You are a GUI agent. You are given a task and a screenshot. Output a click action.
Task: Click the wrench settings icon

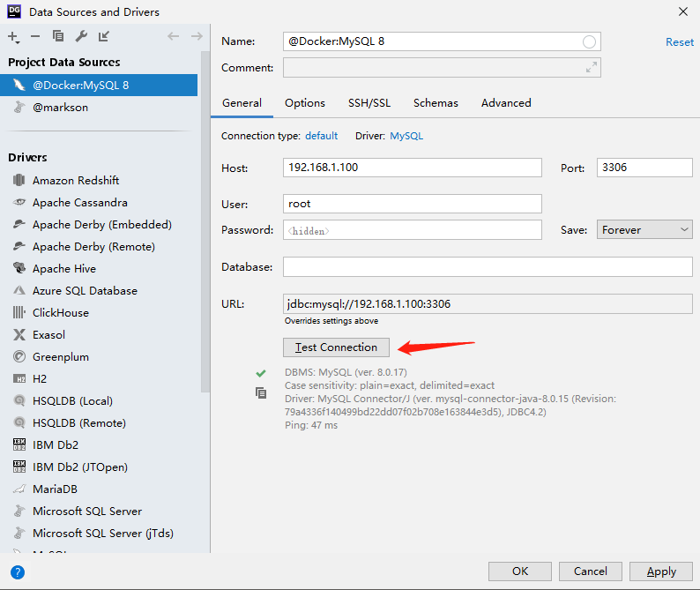81,36
